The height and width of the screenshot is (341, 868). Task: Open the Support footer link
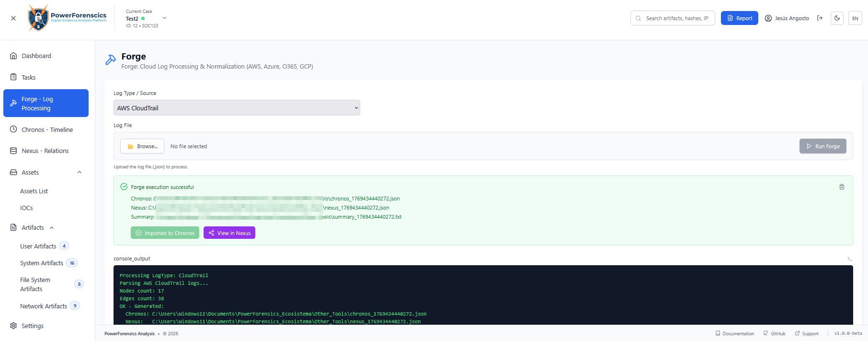807,333
